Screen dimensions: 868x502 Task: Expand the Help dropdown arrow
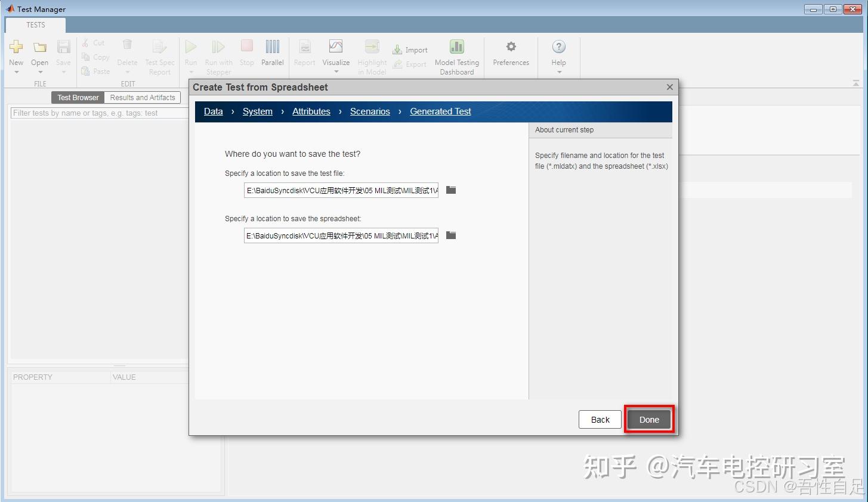pos(558,72)
